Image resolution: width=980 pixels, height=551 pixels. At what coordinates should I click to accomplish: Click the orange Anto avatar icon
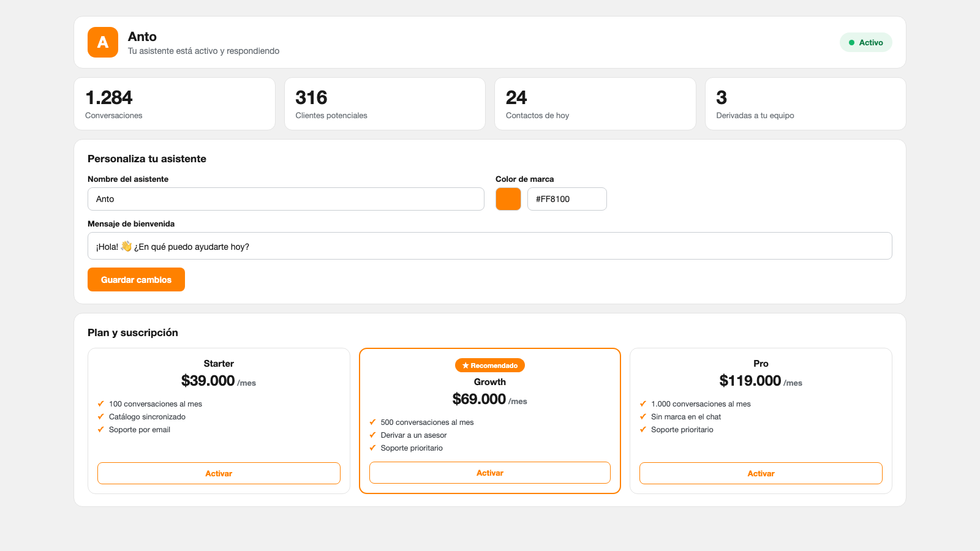[103, 42]
